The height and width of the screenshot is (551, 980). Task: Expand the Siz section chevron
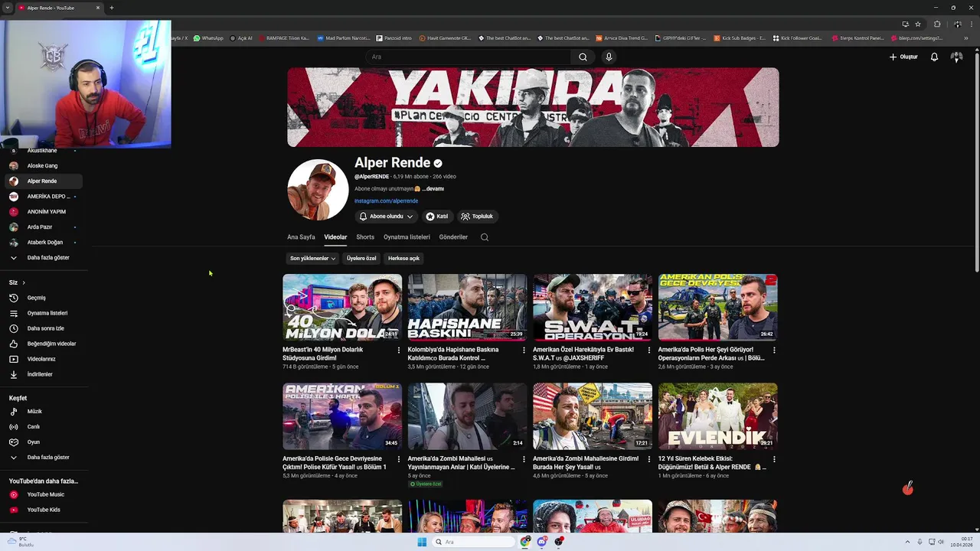(24, 282)
